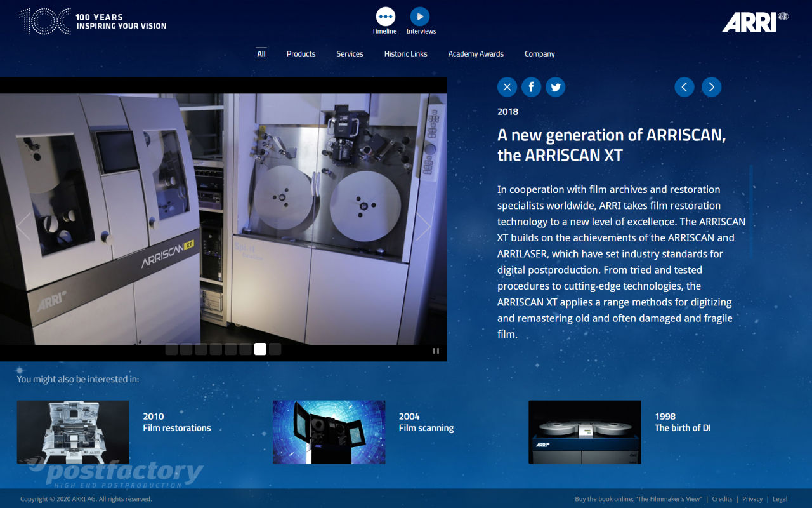Open the Credits footer link
Screen dimensions: 812x508
pos(722,499)
